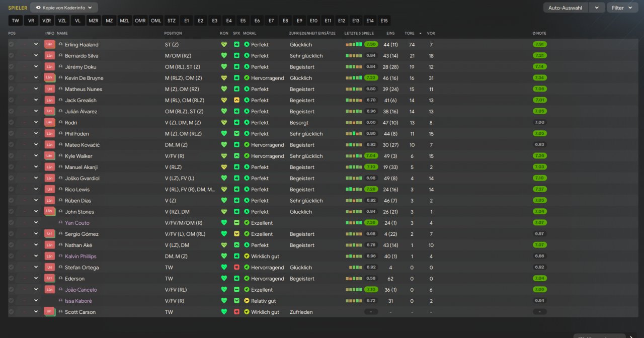Click the red sharpness icon for Stefan Ortega
The width and height of the screenshot is (644, 338).
[x=236, y=268]
